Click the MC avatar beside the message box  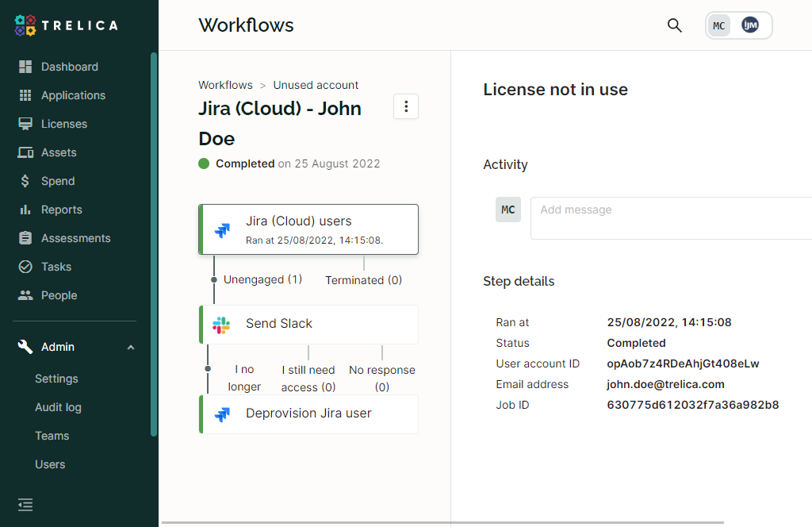click(x=508, y=210)
